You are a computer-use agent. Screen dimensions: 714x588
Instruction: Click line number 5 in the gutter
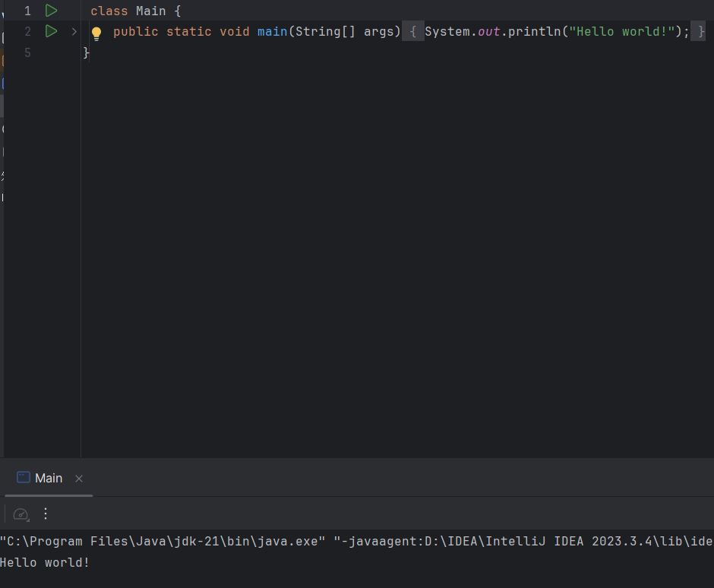[27, 52]
